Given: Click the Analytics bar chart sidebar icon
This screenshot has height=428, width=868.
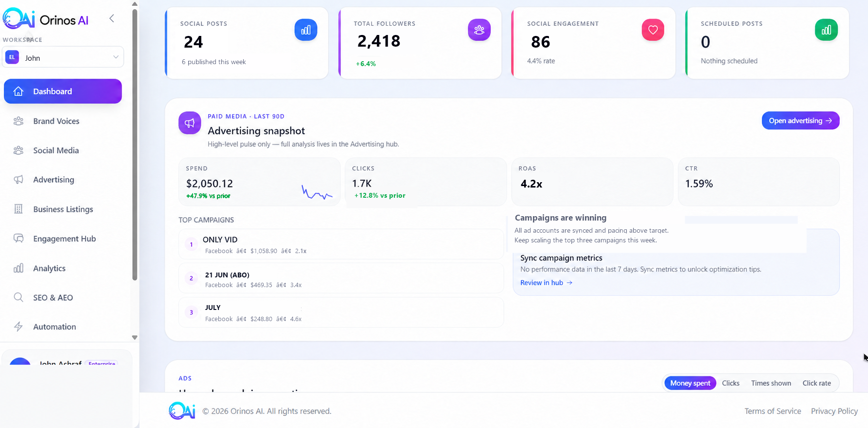Looking at the screenshot, I should (x=18, y=268).
